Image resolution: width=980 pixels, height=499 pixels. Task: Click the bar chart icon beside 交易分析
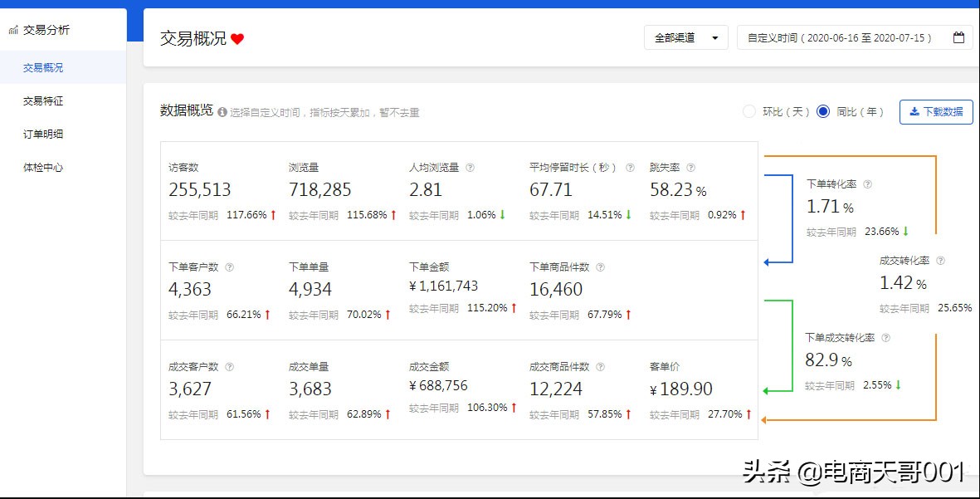coord(12,30)
